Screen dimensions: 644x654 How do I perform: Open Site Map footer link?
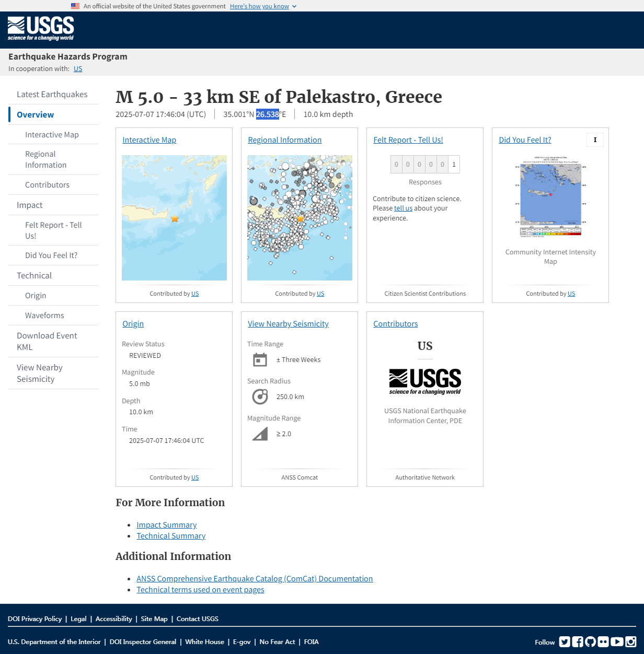[x=154, y=619]
